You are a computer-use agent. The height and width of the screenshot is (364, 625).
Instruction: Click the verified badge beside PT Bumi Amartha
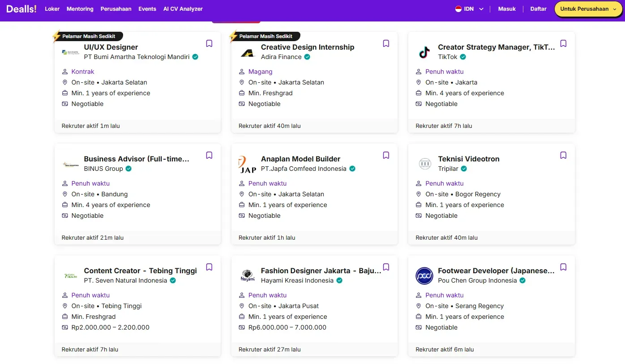tap(195, 57)
